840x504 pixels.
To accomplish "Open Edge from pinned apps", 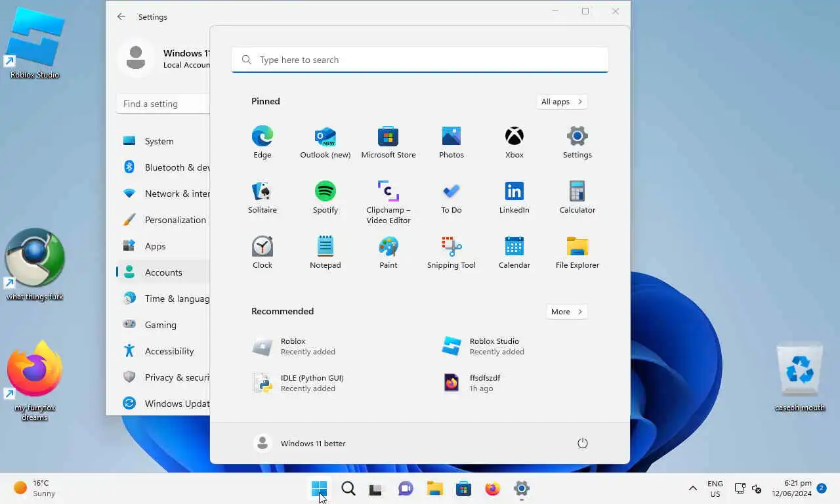I will click(262, 142).
